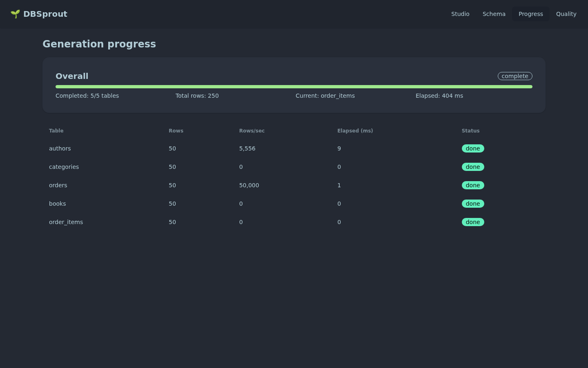Click the rows count 50 for authors

(172, 148)
